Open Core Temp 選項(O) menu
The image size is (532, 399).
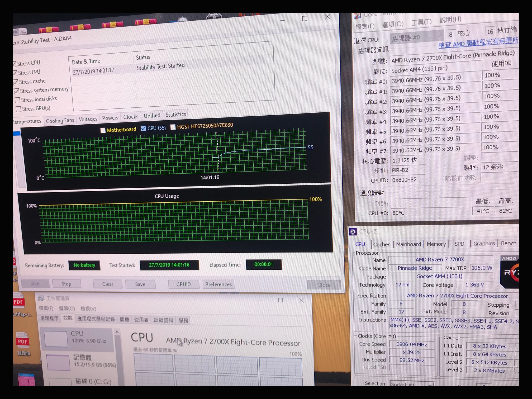393,25
